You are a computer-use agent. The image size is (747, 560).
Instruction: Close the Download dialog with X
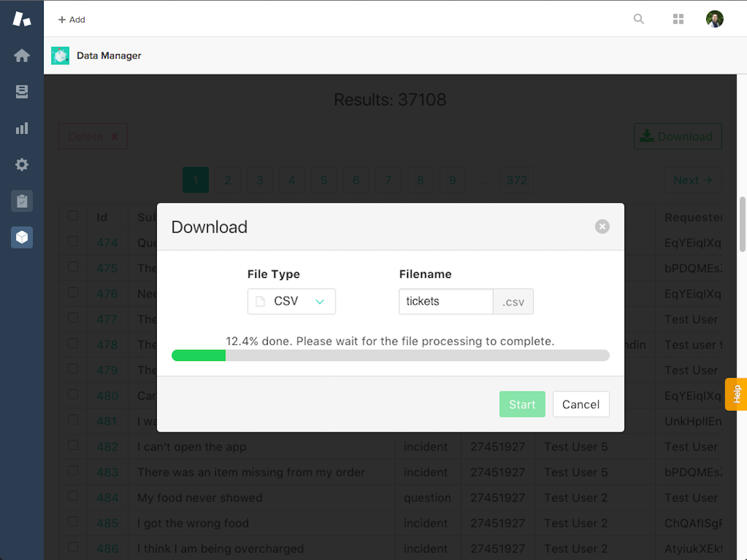pos(602,227)
